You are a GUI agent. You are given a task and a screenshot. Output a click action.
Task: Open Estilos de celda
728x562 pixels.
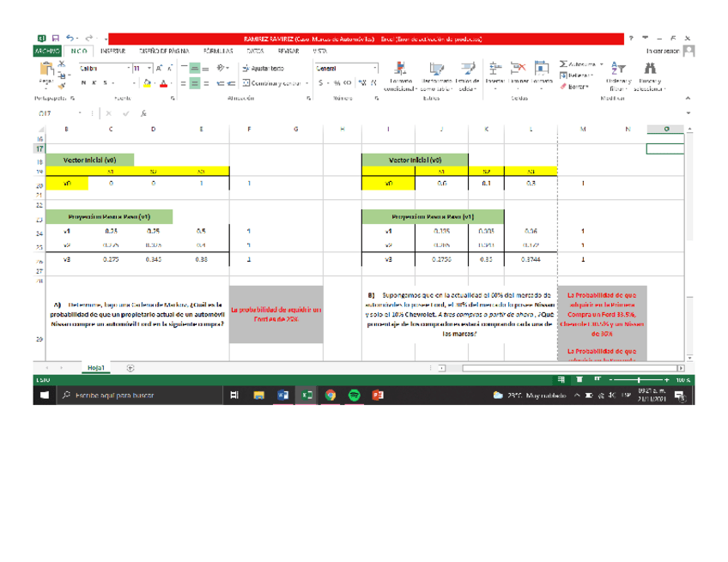(467, 76)
